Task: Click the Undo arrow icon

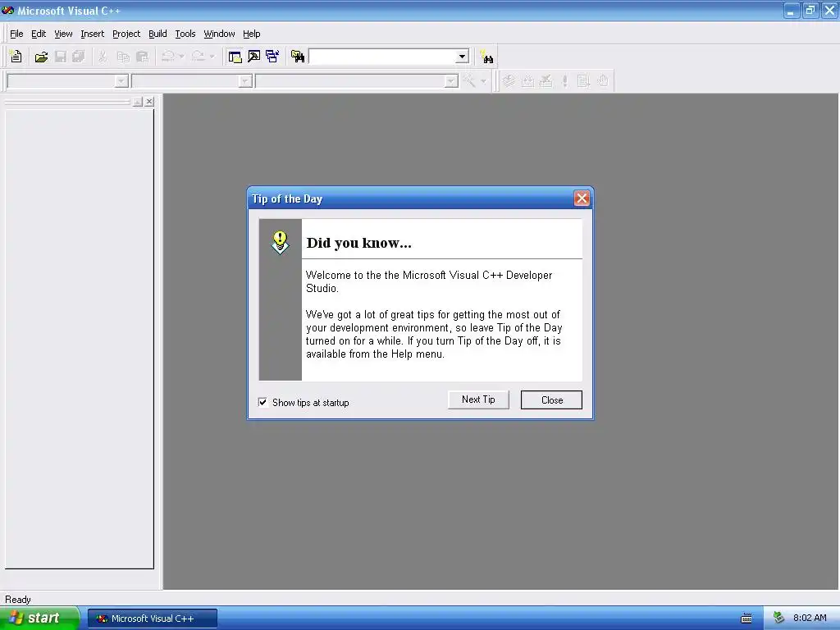Action: tap(168, 57)
